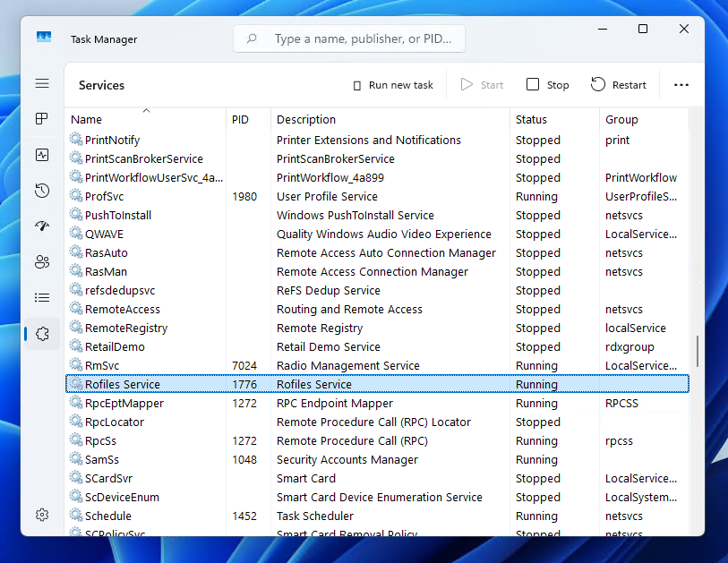This screenshot has width=728, height=563.
Task: Click PID 1980 cell
Action: pos(244,197)
